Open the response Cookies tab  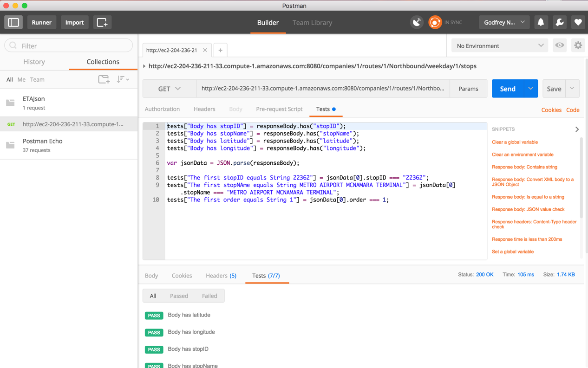click(182, 276)
